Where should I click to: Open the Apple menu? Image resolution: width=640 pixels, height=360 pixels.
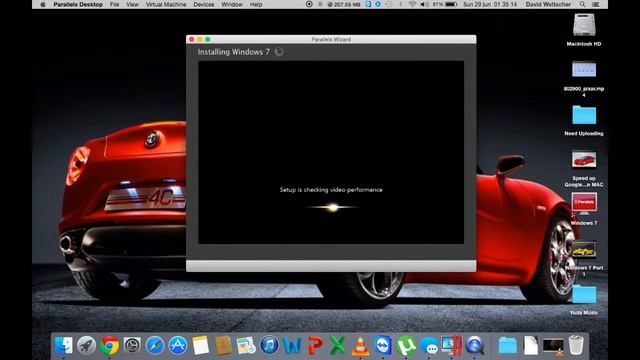(43, 4)
